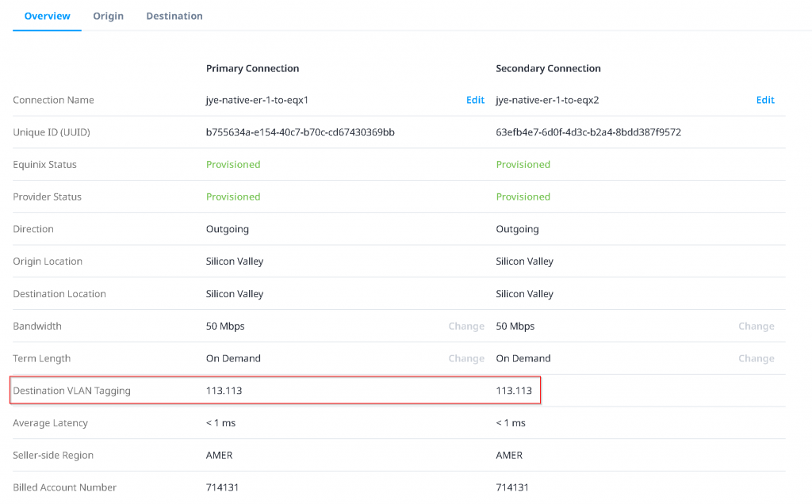Viewport: 812px width, 504px height.
Task: Click the primary Destination VLAN Tagging value
Action: [x=224, y=391]
